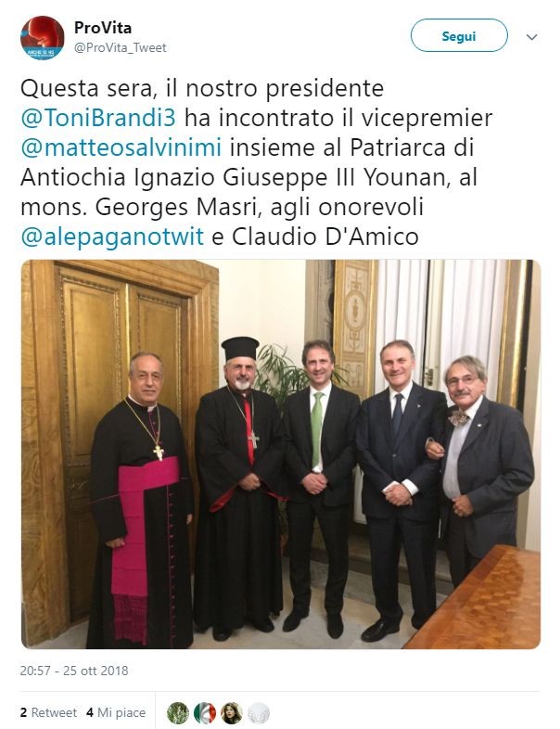Open the green foliage liker avatar
Image resolution: width=560 pixels, height=729 pixels.
[177, 712]
